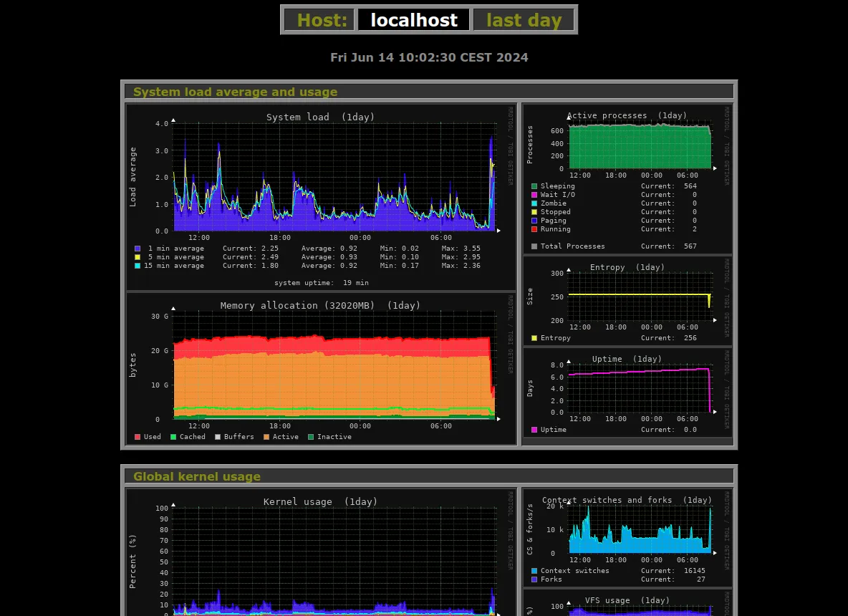The image size is (848, 616).
Task: Click the right arrow on Entropy graph
Action: click(x=714, y=320)
